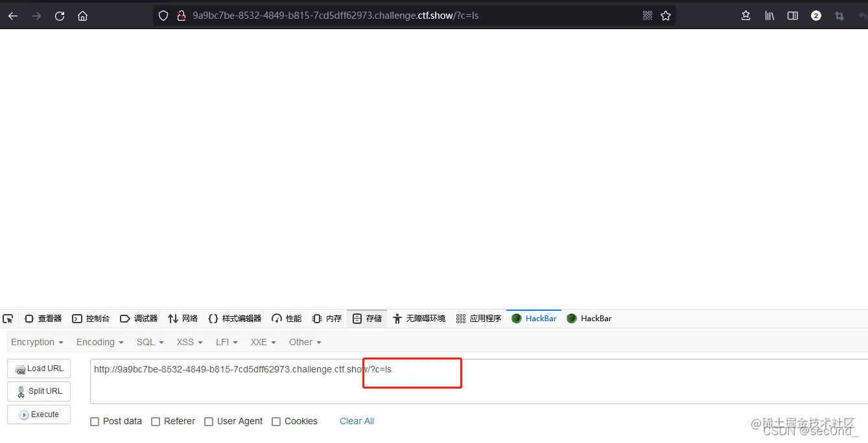Click the Execute button
Viewport: 868px width, 443px height.
coord(39,415)
